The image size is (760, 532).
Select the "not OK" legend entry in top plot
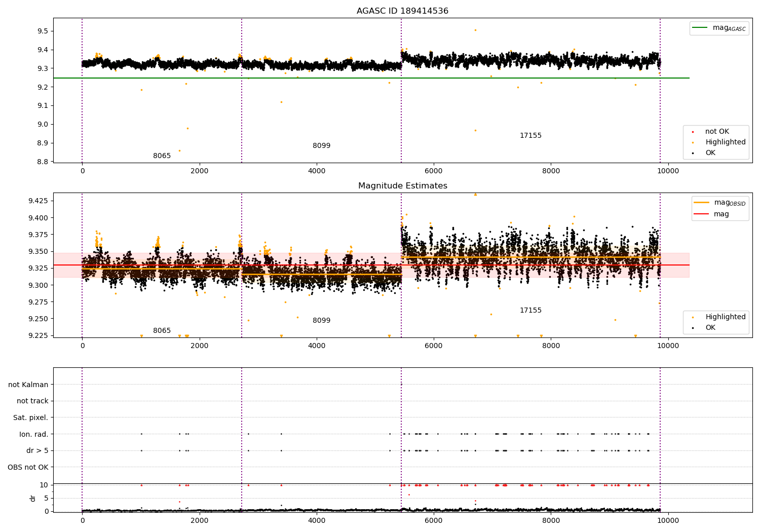click(717, 132)
